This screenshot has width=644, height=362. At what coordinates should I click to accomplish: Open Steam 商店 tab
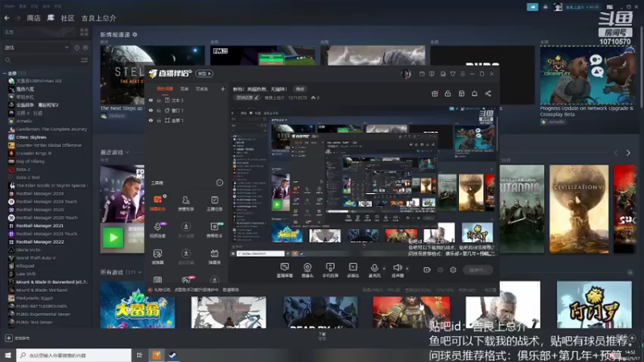33,18
